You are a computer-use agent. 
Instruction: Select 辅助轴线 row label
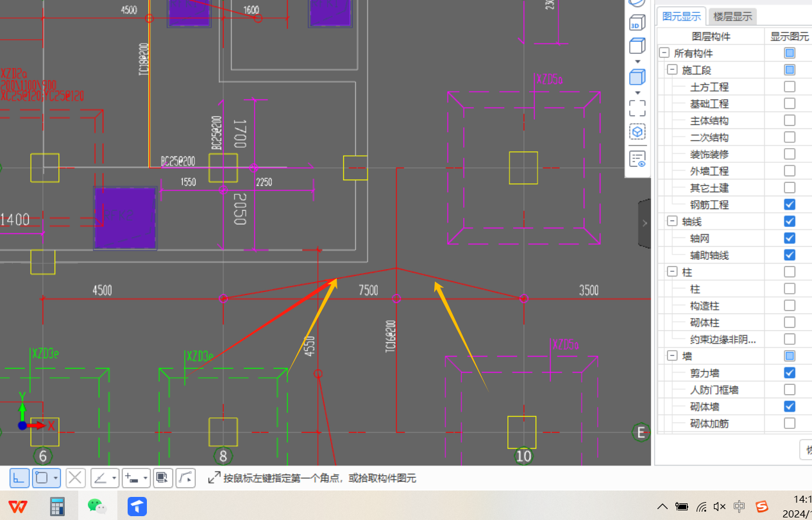click(709, 255)
